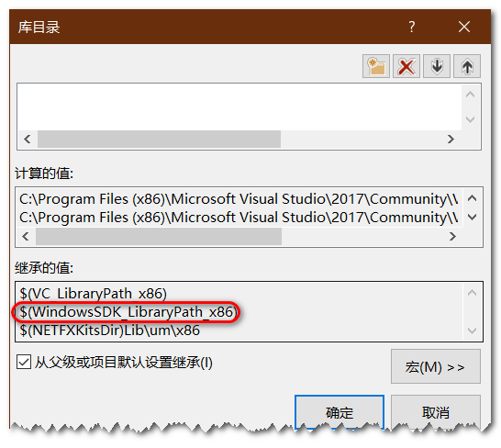This screenshot has width=501, height=448.
Task: Click the 继承的值 label
Action: coord(44,268)
